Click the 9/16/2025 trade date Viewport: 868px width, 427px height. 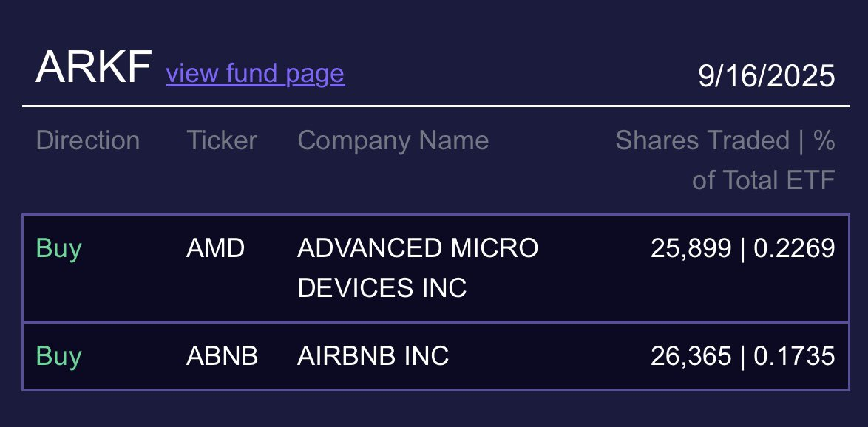pos(766,76)
